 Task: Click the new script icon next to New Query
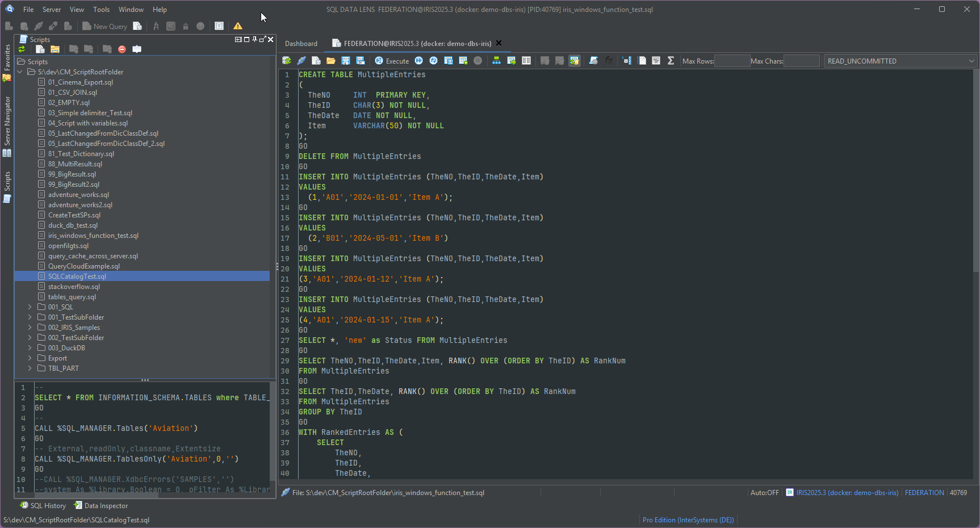(137, 26)
